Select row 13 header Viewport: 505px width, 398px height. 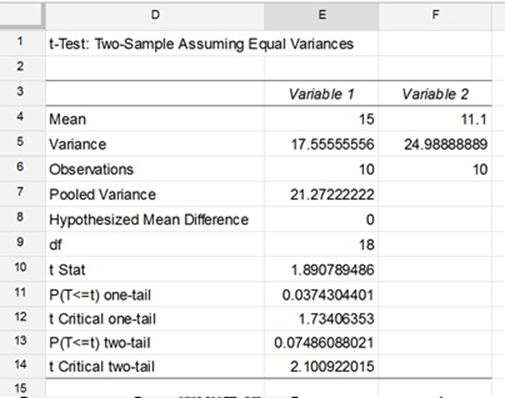tap(21, 342)
